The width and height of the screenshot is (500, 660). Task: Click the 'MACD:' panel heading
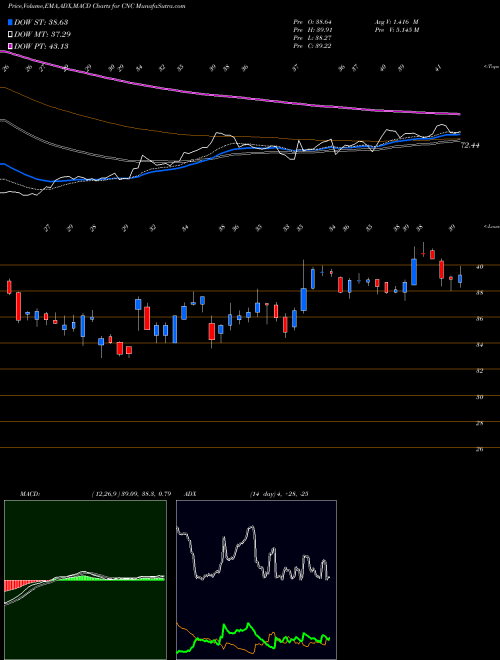click(x=30, y=494)
